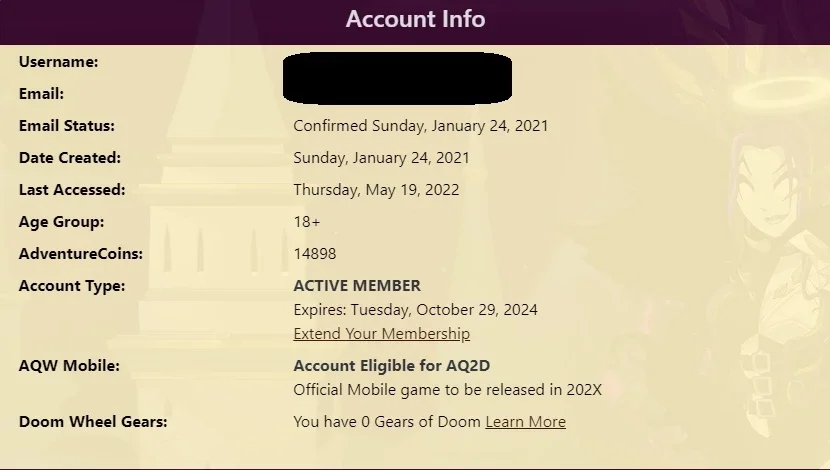Click the Doom Wheel Gears label

[93, 422]
